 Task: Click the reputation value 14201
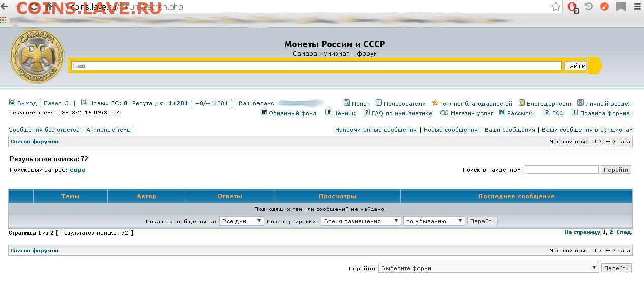[x=178, y=103]
